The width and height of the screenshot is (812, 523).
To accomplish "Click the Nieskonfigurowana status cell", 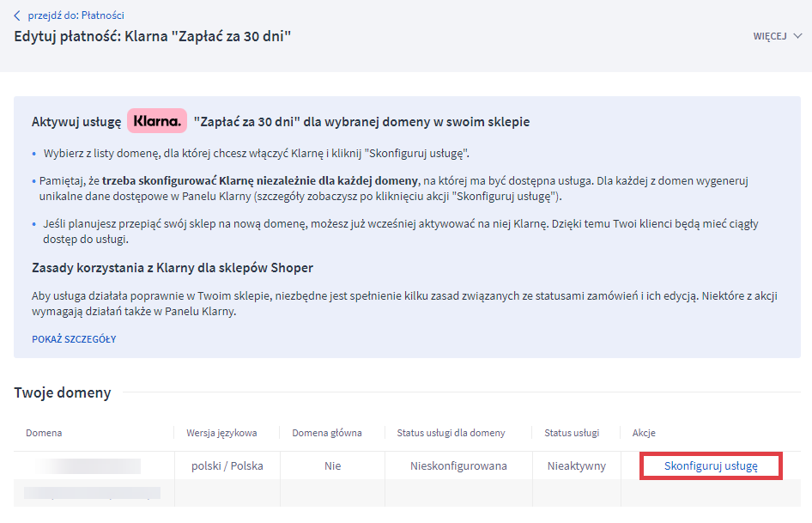I will (458, 466).
